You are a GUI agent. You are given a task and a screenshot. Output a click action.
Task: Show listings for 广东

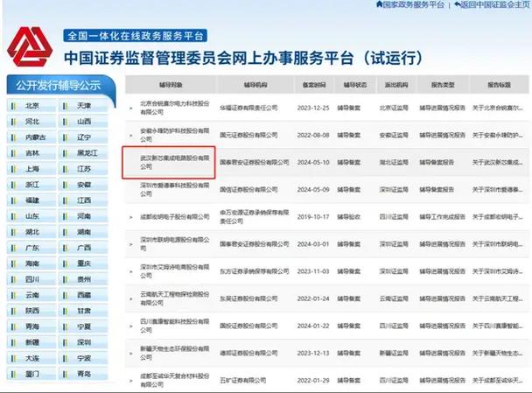coord(31,248)
